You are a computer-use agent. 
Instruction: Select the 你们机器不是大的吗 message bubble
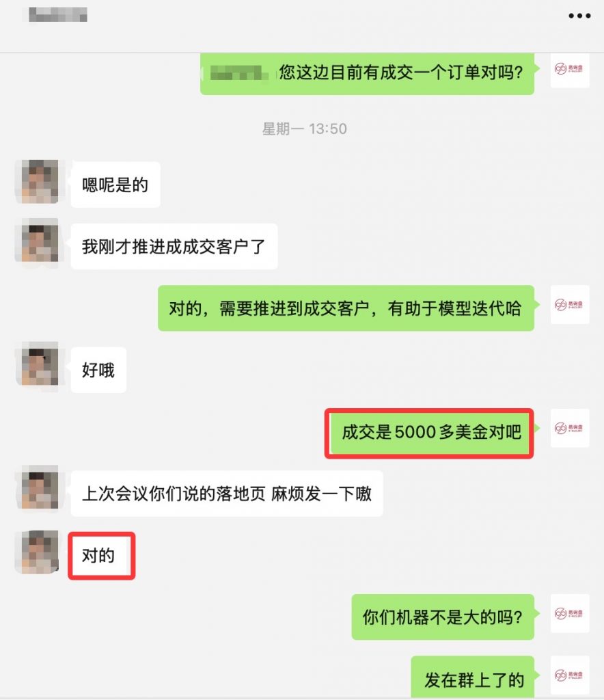[x=443, y=617]
